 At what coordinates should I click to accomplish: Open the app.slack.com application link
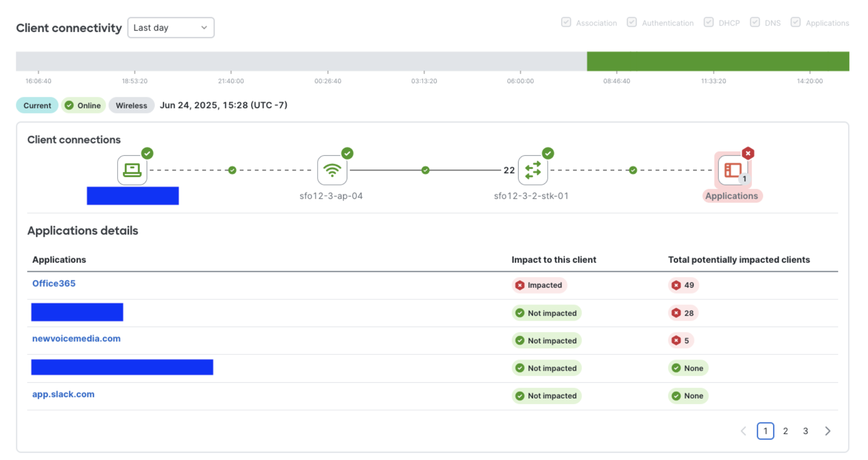(63, 394)
